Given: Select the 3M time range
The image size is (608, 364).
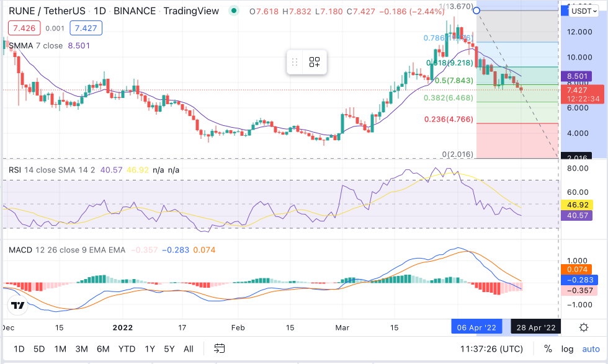Looking at the screenshot, I should tap(81, 349).
